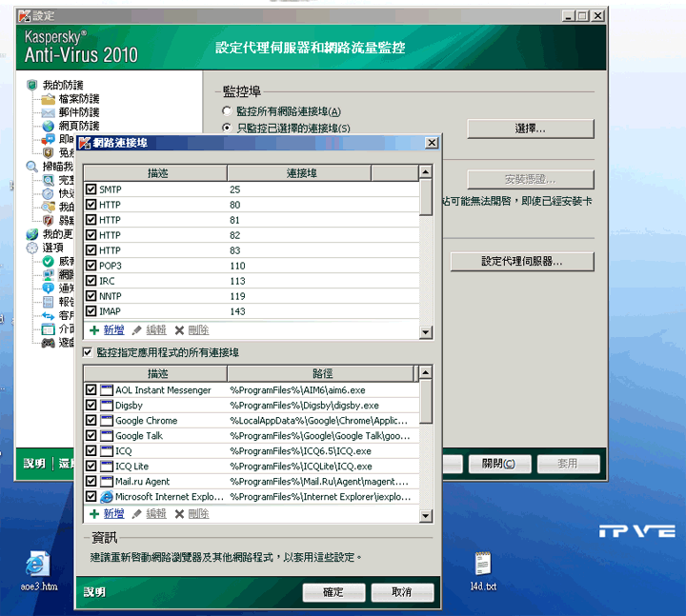Image resolution: width=686 pixels, height=616 pixels.
Task: Click the Google Chrome row window icon
Action: (107, 421)
